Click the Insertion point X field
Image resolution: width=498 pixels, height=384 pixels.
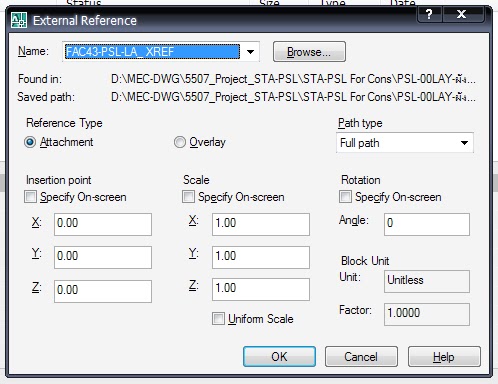[x=103, y=224]
